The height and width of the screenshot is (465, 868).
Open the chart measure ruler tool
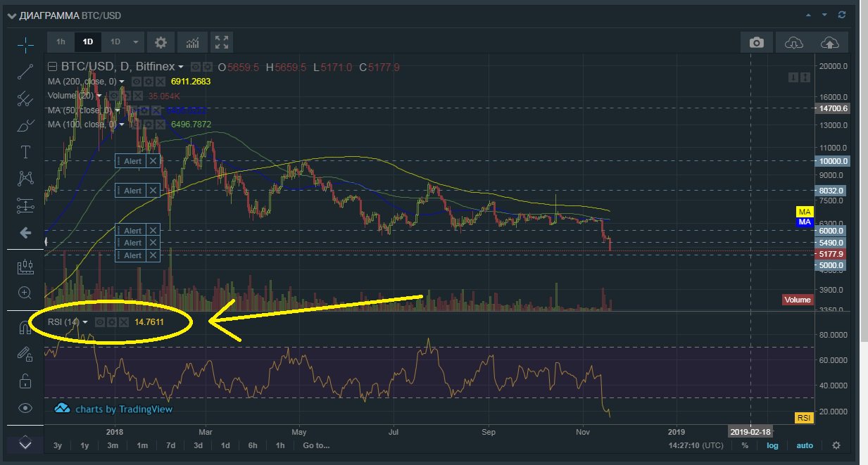[25, 267]
